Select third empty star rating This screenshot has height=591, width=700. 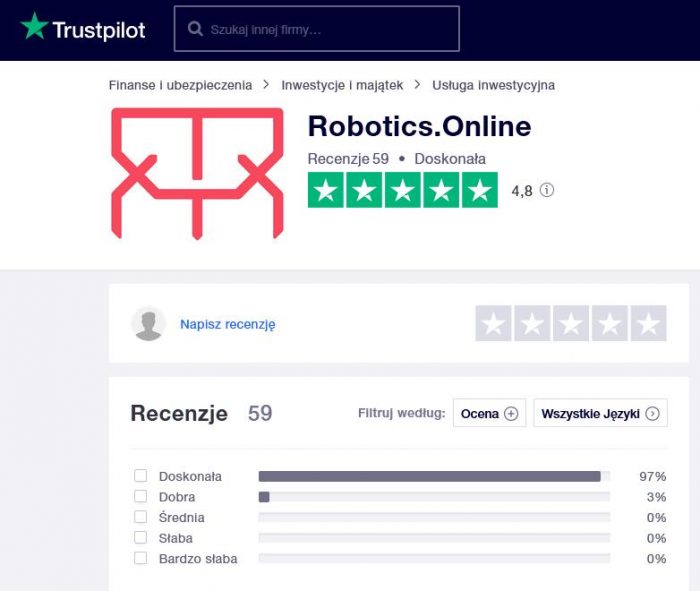tap(571, 323)
